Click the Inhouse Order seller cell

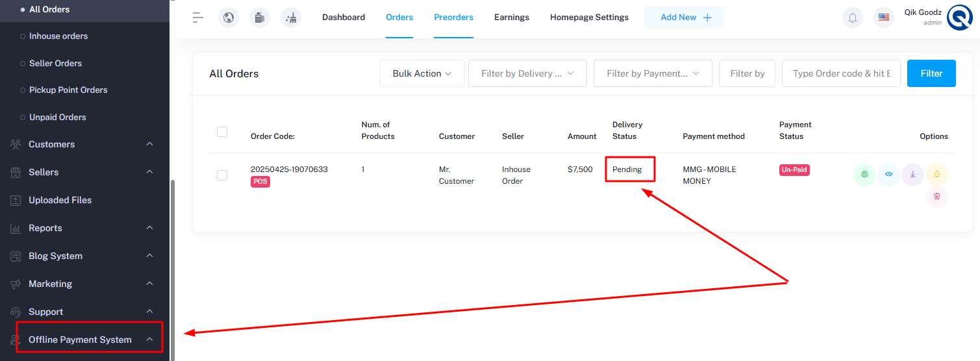pos(516,175)
